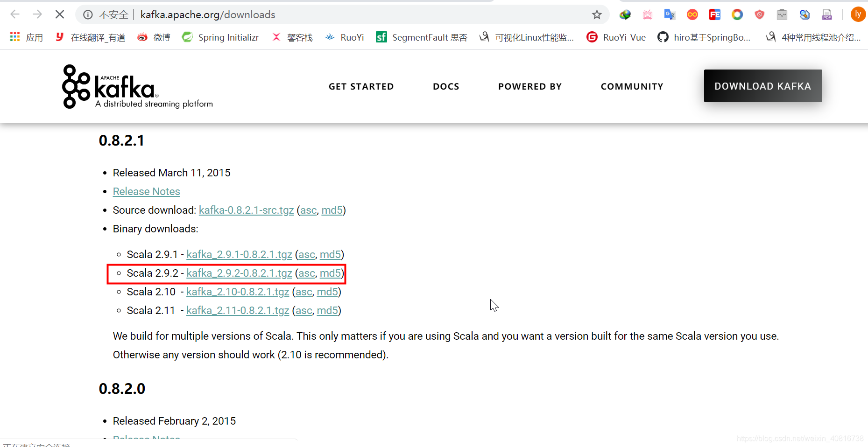This screenshot has height=447, width=868.
Task: Open the PDF extension icon
Action: click(x=827, y=15)
